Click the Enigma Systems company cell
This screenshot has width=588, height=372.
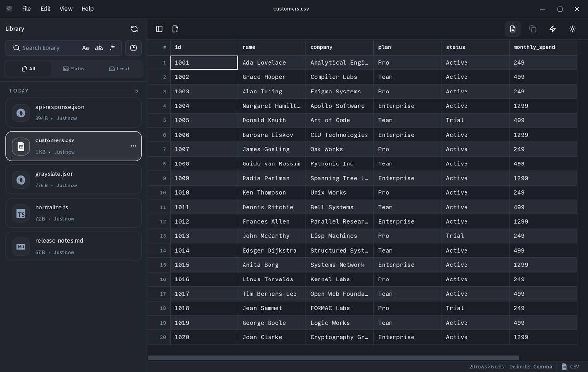(x=340, y=92)
